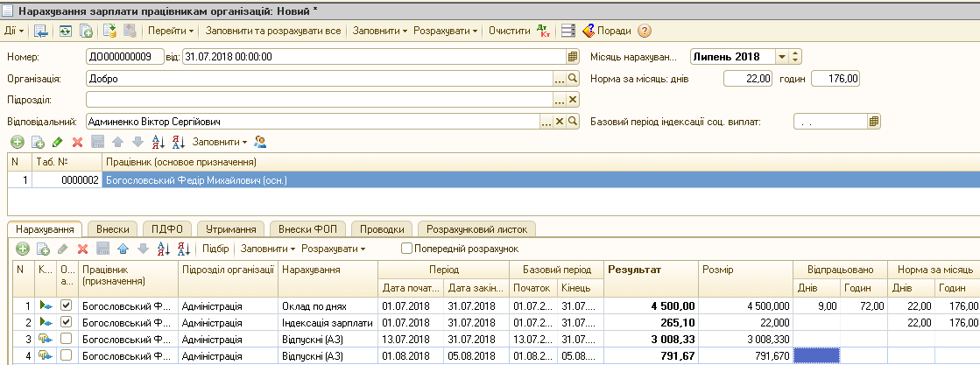Click the month spinner next to Липень 2018
Image resolution: width=980 pixels, height=365 pixels.
795,57
